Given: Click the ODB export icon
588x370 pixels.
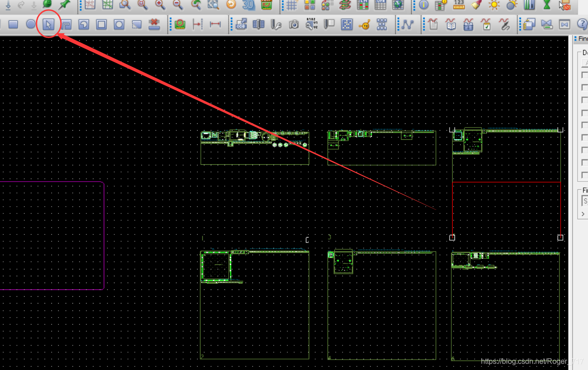Looking at the screenshot, I should (x=241, y=24).
